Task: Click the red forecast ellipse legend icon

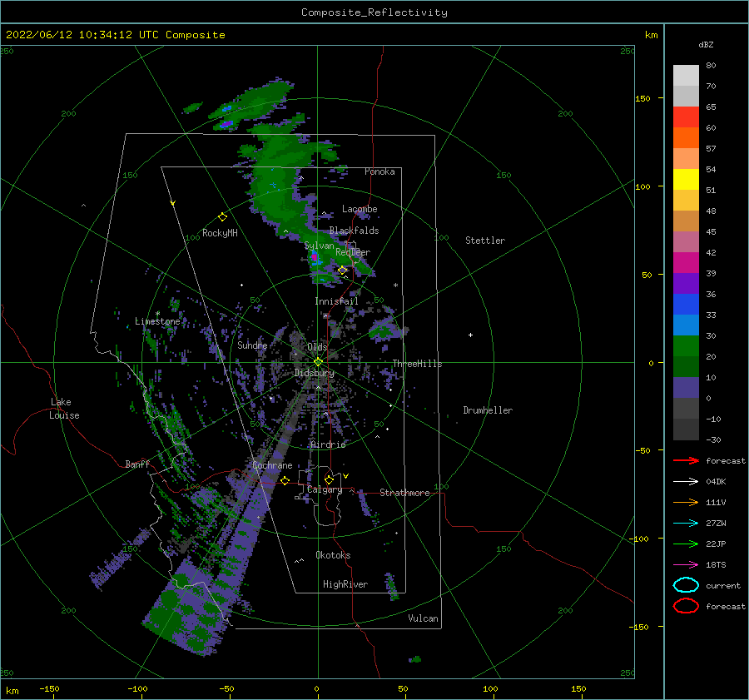Action: pyautogui.click(x=686, y=606)
